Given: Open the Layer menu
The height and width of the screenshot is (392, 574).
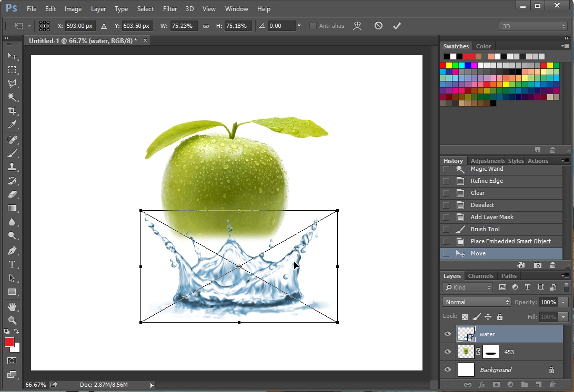Looking at the screenshot, I should pyautogui.click(x=98, y=9).
